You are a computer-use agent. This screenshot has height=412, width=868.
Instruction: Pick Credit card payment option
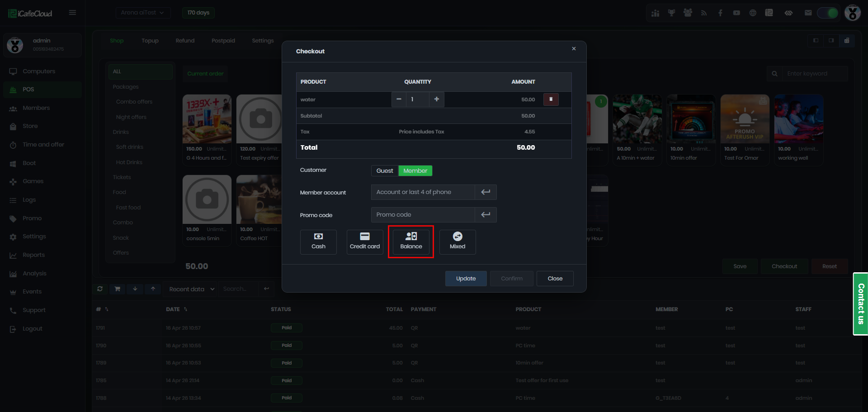pyautogui.click(x=364, y=242)
